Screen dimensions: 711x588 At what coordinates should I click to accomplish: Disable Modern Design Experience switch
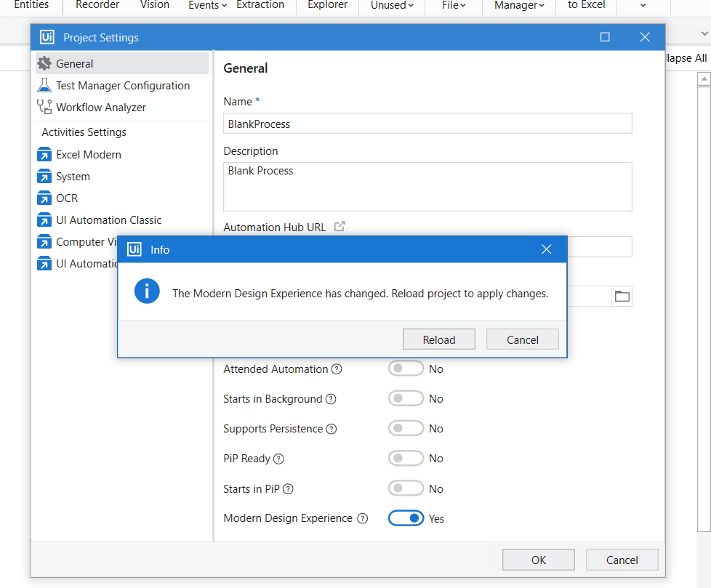pos(406,517)
